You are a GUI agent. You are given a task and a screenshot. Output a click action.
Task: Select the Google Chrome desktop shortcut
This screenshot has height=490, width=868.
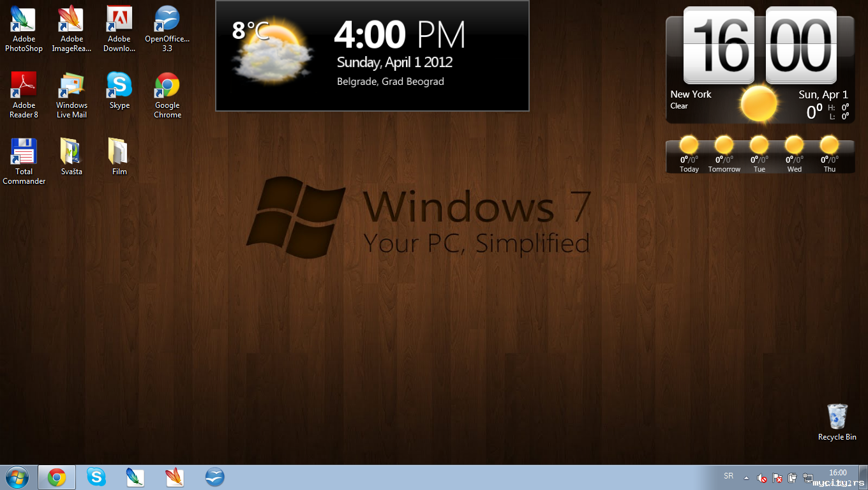click(167, 96)
